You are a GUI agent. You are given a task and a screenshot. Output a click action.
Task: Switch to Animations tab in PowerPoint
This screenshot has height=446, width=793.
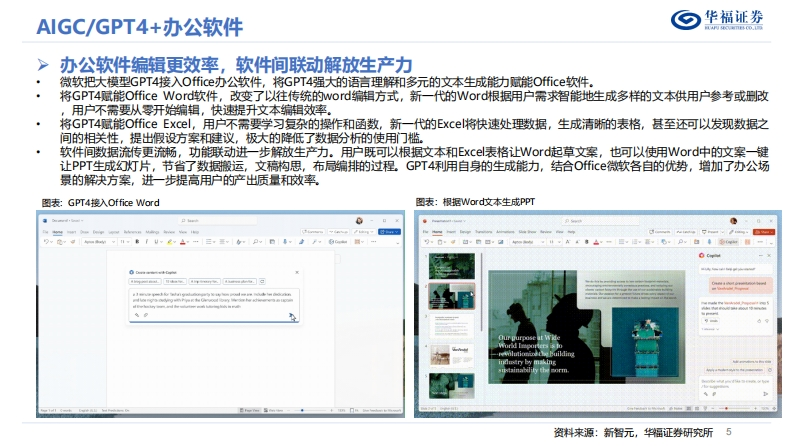tap(505, 232)
